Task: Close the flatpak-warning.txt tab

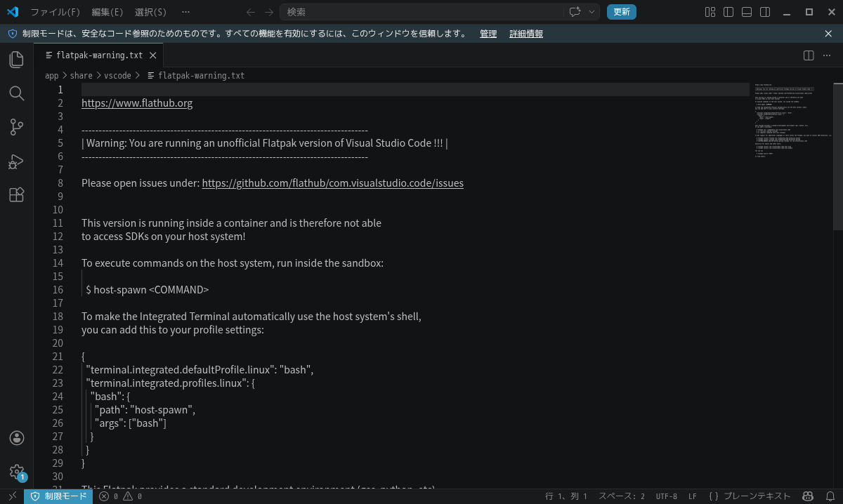Action: point(152,55)
